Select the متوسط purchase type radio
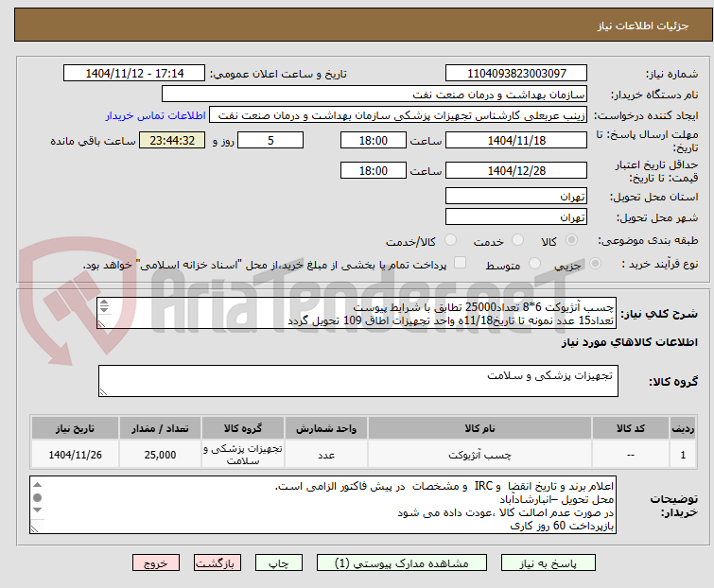Screen dimensions: 714x588 coord(534,264)
